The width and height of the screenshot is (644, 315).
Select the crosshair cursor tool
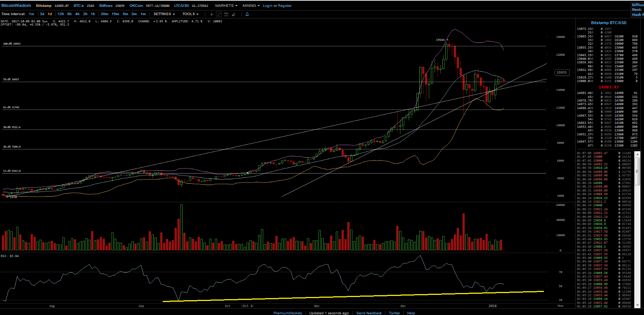[x=212, y=14]
